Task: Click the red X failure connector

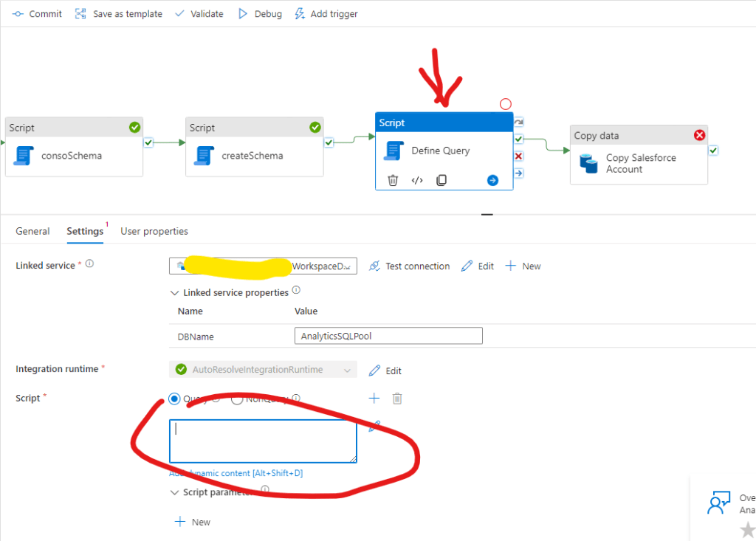Action: (519, 156)
